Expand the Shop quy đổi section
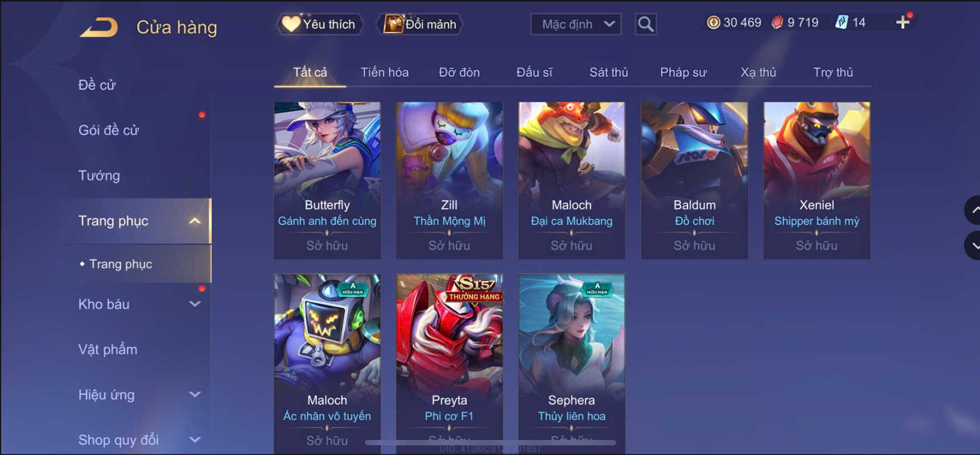The image size is (980, 455). (195, 440)
